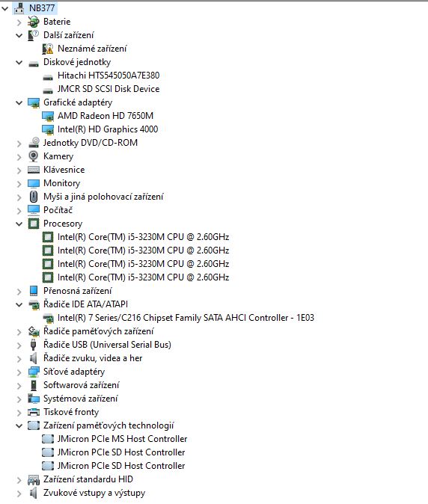
Task: Click the USB plug icon for Řadiče USB
Action: (33, 345)
